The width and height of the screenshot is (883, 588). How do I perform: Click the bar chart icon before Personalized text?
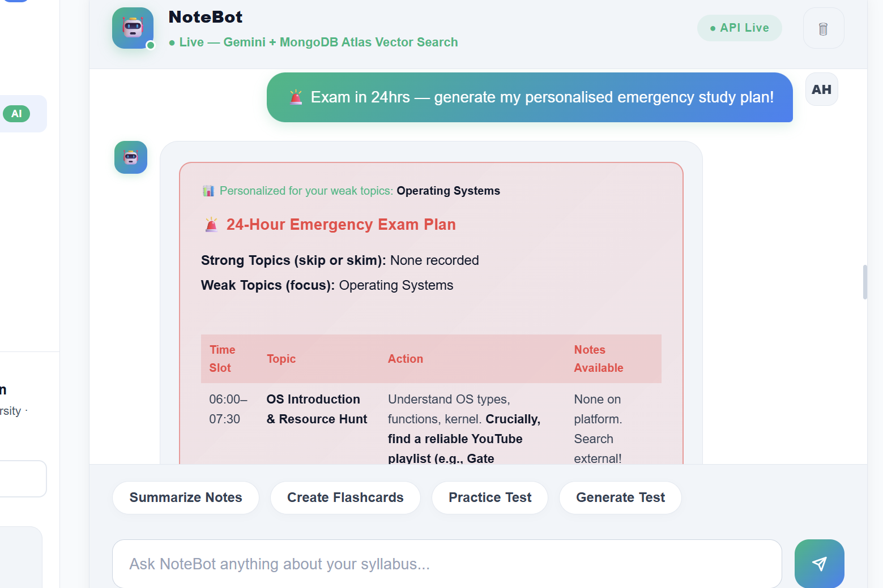point(208,191)
